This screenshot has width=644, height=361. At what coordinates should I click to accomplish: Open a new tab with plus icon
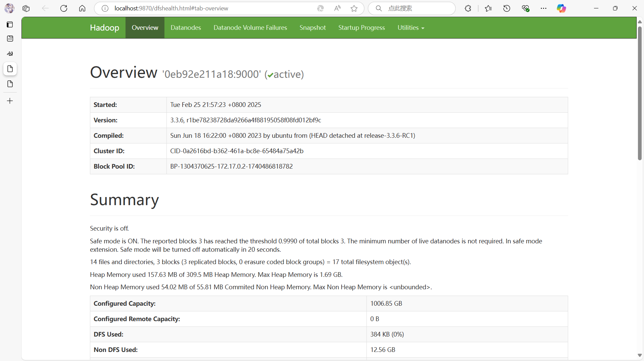[10, 101]
